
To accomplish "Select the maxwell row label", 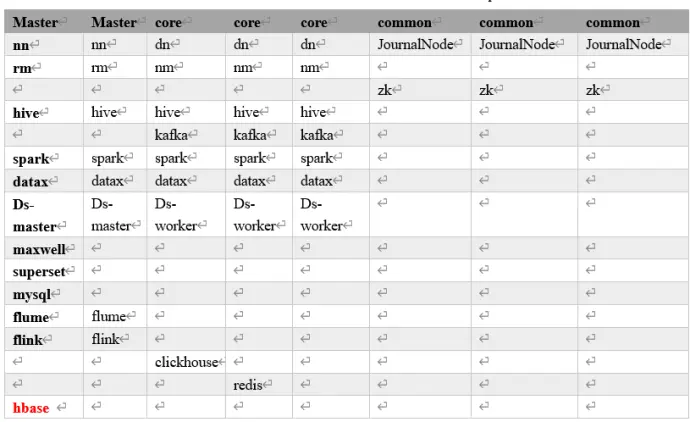I will tap(44, 249).
